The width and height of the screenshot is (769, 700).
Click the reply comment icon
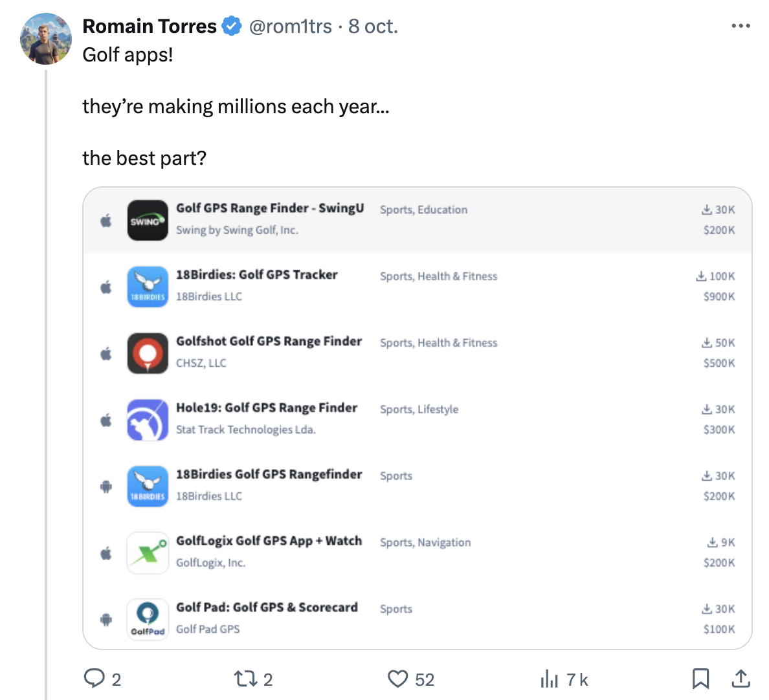pyautogui.click(x=95, y=678)
